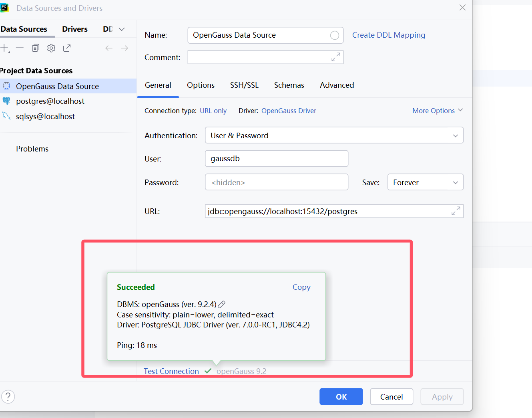Viewport: 532px width, 418px height.
Task: Copy the connection success details
Action: [301, 287]
